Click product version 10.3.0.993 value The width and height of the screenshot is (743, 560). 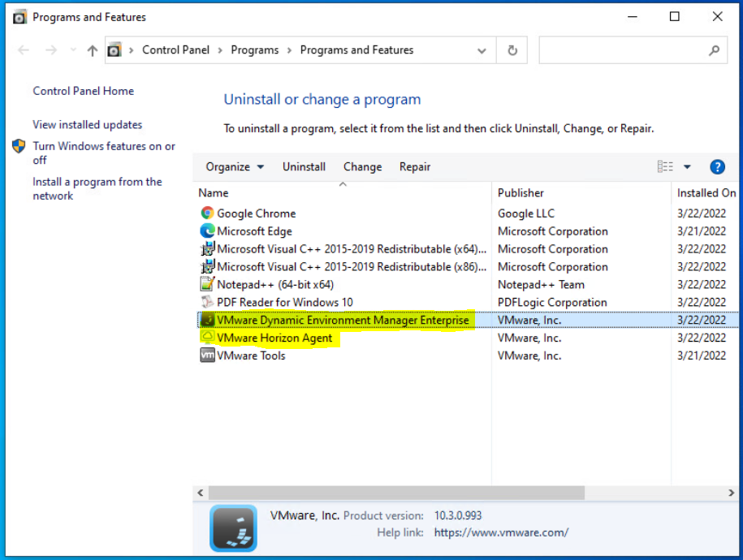coord(458,515)
